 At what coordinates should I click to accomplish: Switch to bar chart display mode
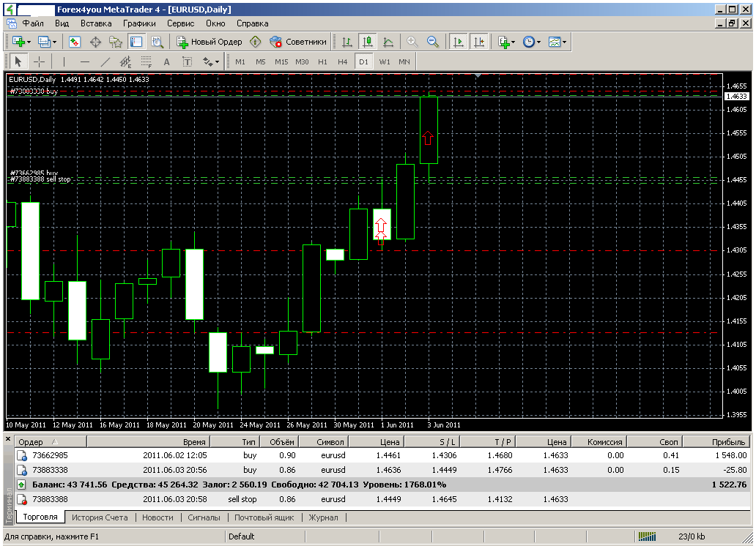[346, 42]
